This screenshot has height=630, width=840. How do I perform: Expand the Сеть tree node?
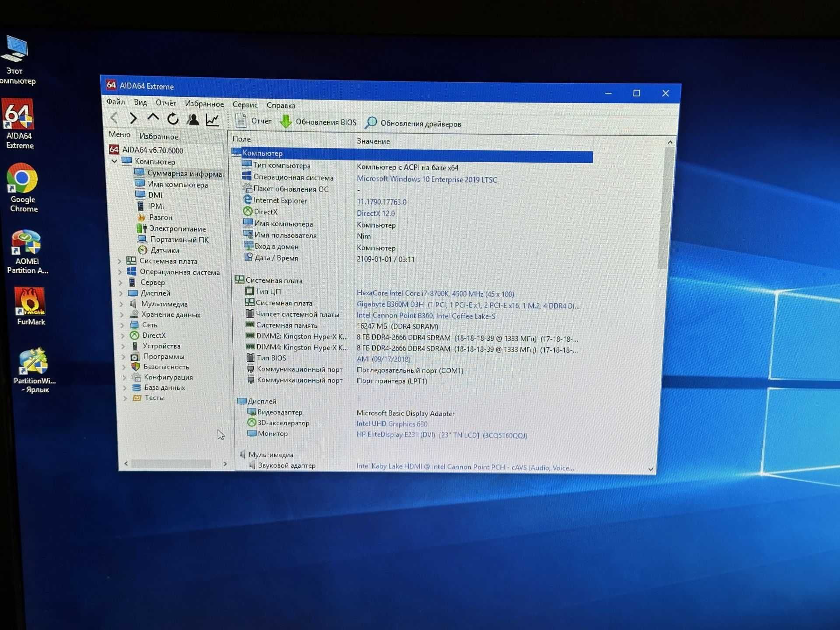pos(122,325)
